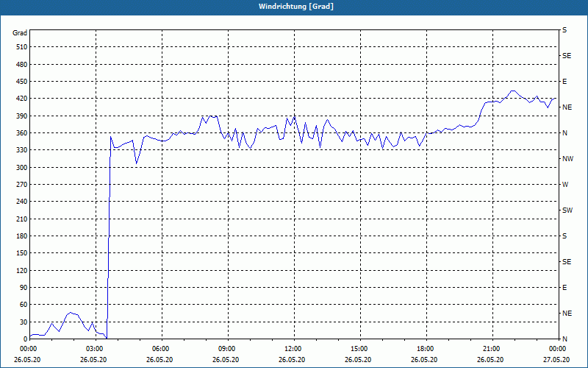Click the 450 degree axis label
The height and width of the screenshot is (368, 588).
pyautogui.click(x=22, y=82)
